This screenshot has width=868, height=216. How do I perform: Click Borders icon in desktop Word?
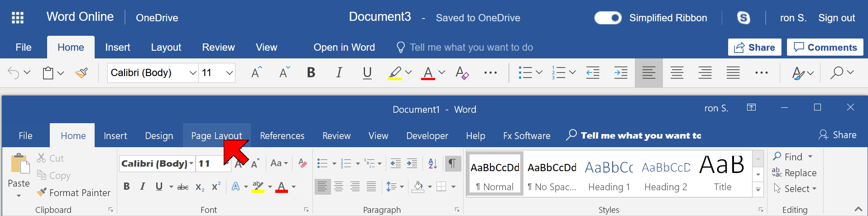pyautogui.click(x=441, y=187)
